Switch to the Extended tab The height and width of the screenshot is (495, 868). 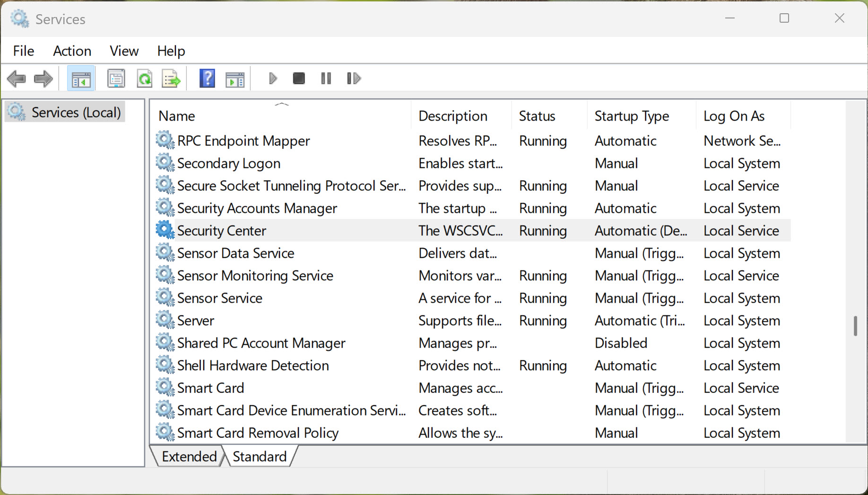click(189, 457)
